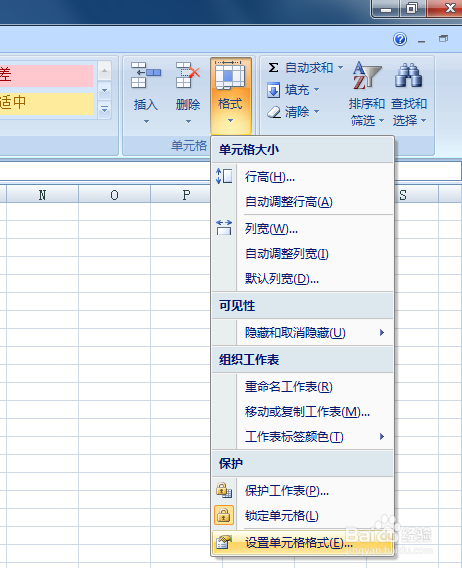Image resolution: width=462 pixels, height=568 pixels.
Task: Choose Format Cells (设置单元格格式) menu item
Action: pyautogui.click(x=303, y=542)
